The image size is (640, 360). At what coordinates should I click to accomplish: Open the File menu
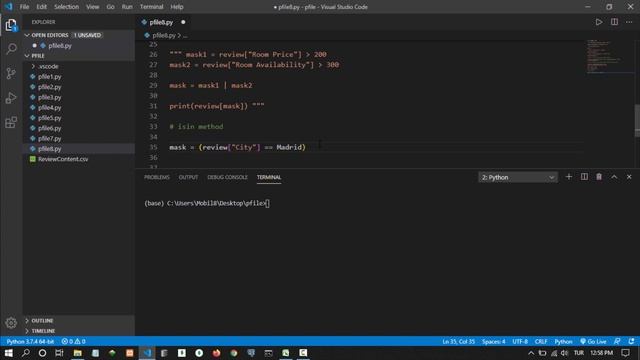24,7
